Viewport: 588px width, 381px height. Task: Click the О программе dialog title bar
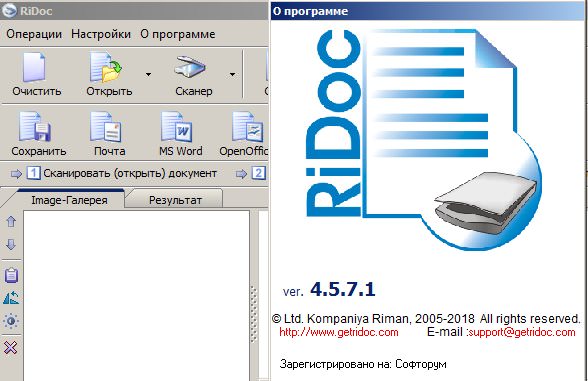tap(429, 11)
